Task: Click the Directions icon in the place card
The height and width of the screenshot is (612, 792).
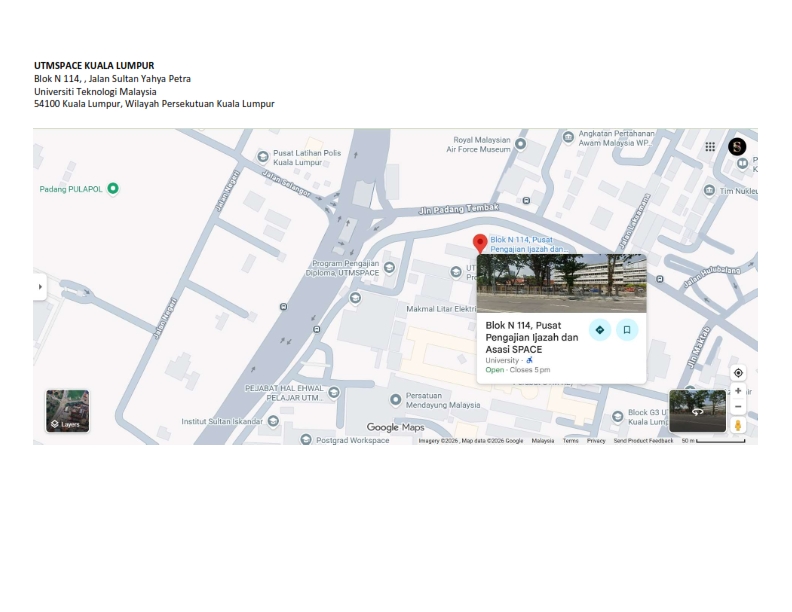Action: (599, 330)
